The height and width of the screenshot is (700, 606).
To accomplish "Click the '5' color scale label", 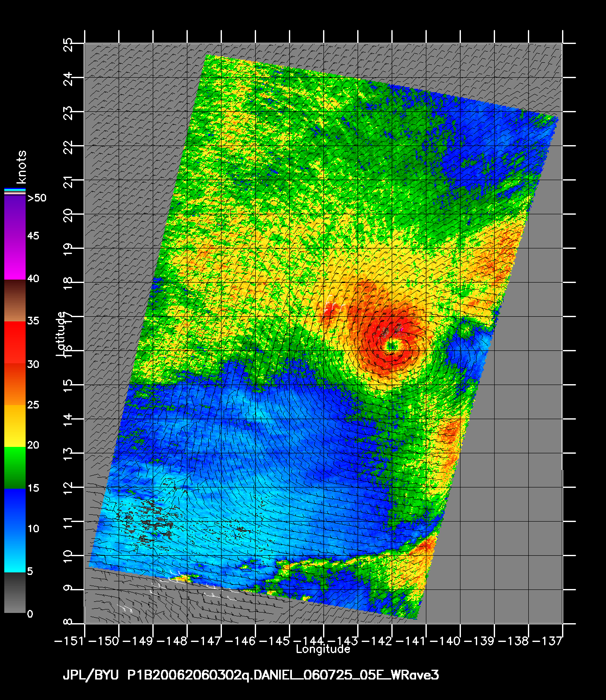I will [x=30, y=571].
